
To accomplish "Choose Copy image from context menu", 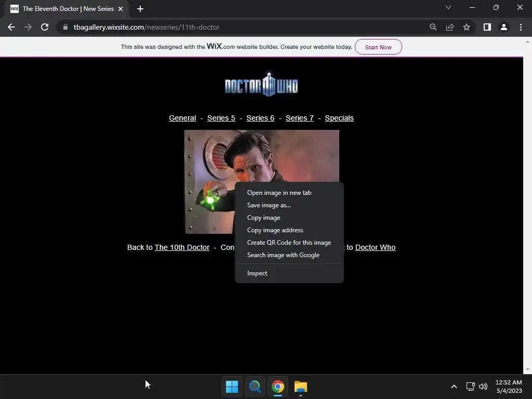I will [x=289, y=218].
